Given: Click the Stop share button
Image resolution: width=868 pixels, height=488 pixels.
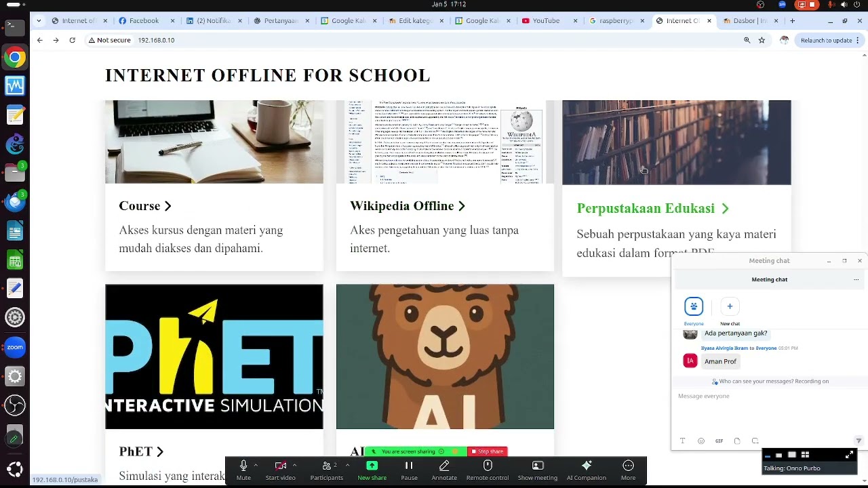Looking at the screenshot, I should 488,451.
